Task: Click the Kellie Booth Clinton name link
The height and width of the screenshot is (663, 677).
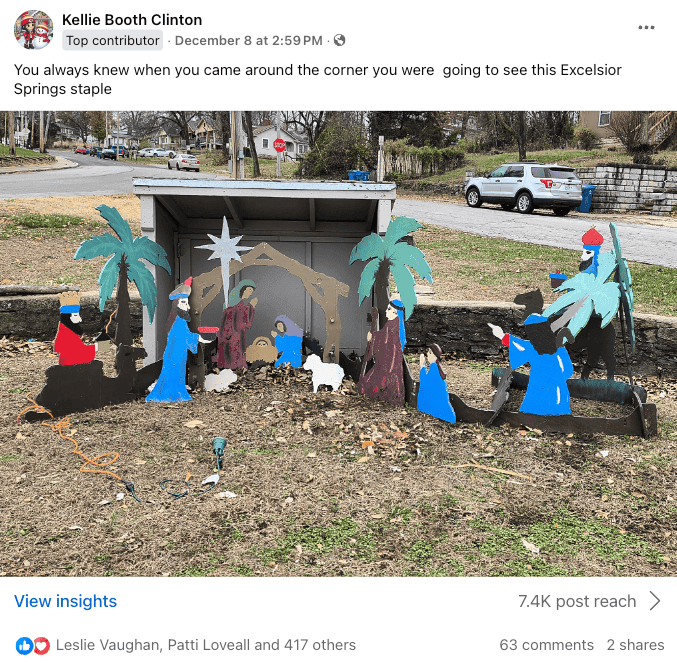Action: click(x=132, y=20)
